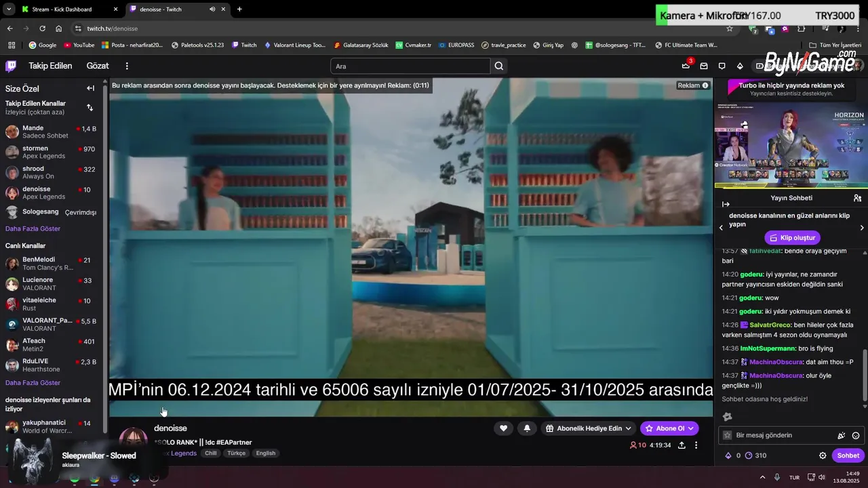Select the Chill tag
Image resolution: width=868 pixels, height=488 pixels.
[x=211, y=453]
